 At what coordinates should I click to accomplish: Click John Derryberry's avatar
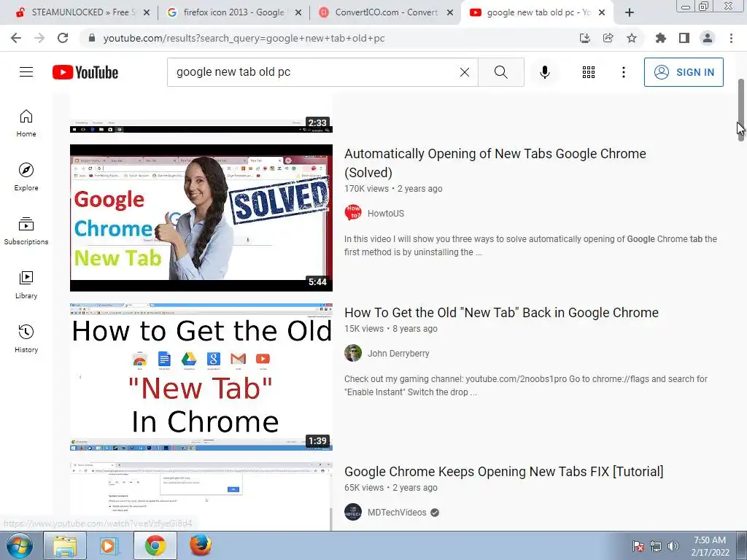coord(353,353)
